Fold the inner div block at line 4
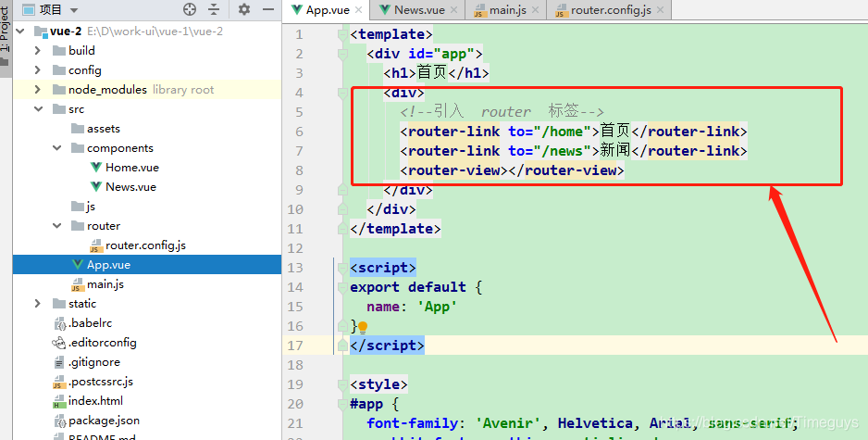This screenshot has height=440, width=868. click(342, 93)
